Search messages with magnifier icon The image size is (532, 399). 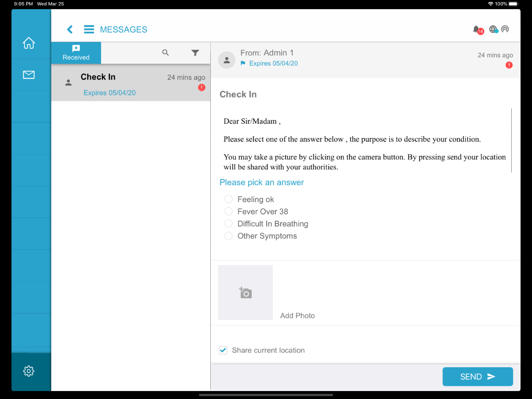pos(165,52)
